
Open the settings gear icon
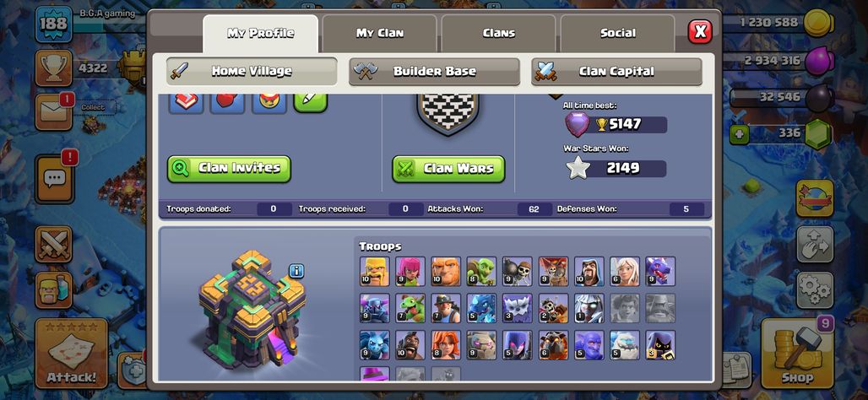pyautogui.click(x=815, y=289)
